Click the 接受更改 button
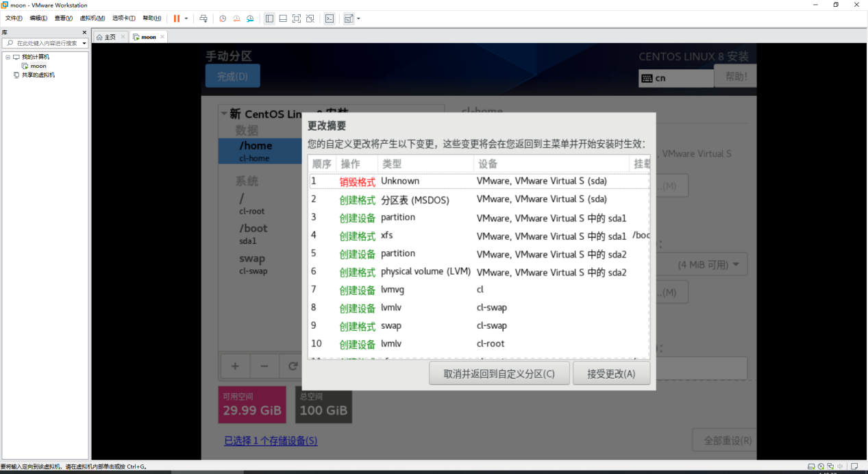 (610, 373)
